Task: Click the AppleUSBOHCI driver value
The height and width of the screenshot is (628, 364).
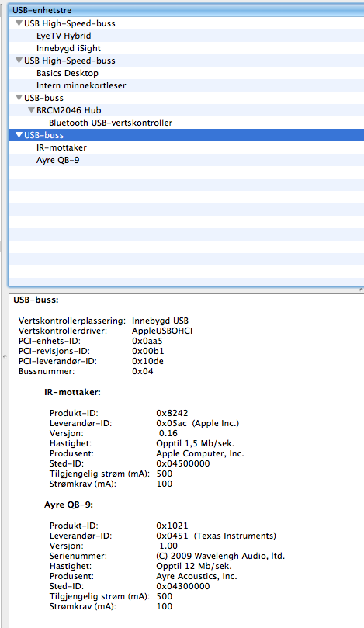Action: pos(162,331)
